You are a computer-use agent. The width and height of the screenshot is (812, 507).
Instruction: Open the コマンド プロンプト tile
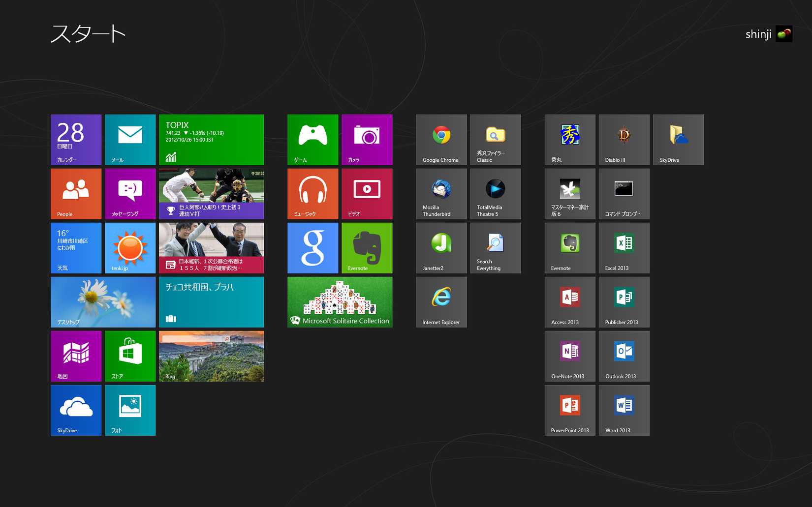624,194
